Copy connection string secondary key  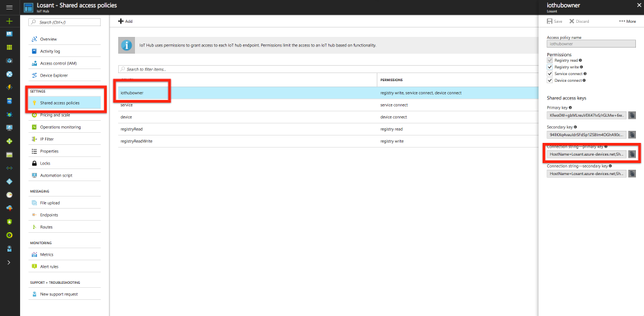click(632, 174)
